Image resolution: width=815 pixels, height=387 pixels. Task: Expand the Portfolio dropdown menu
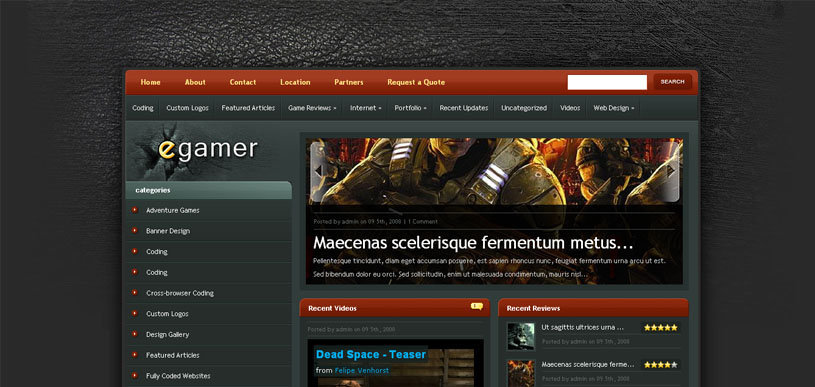click(x=410, y=108)
